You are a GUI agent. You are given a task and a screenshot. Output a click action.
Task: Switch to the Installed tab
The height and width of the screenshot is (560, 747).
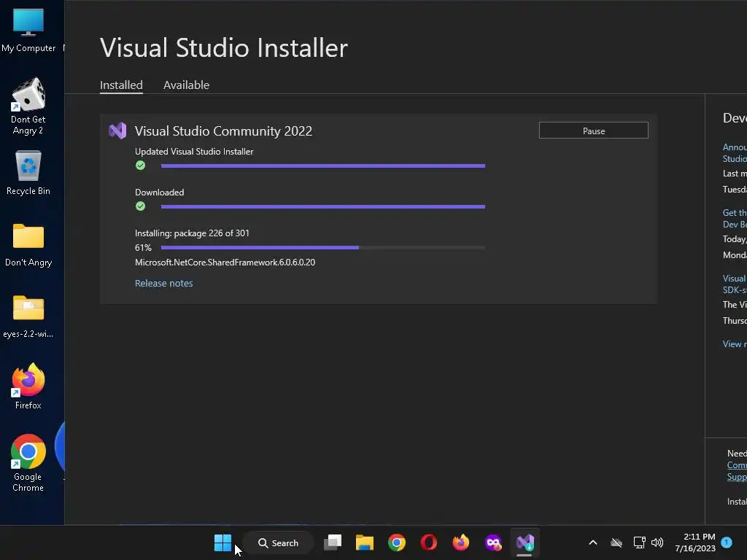pyautogui.click(x=121, y=85)
